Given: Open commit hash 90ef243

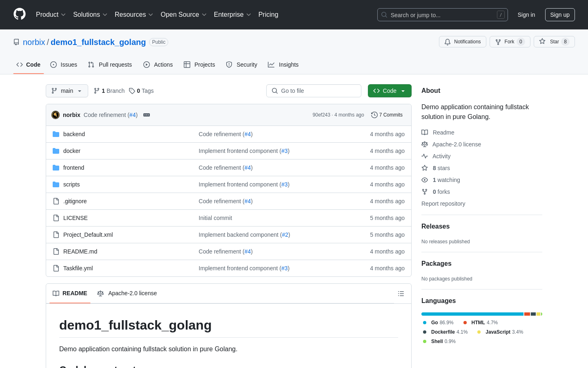Looking at the screenshot, I should tap(321, 115).
